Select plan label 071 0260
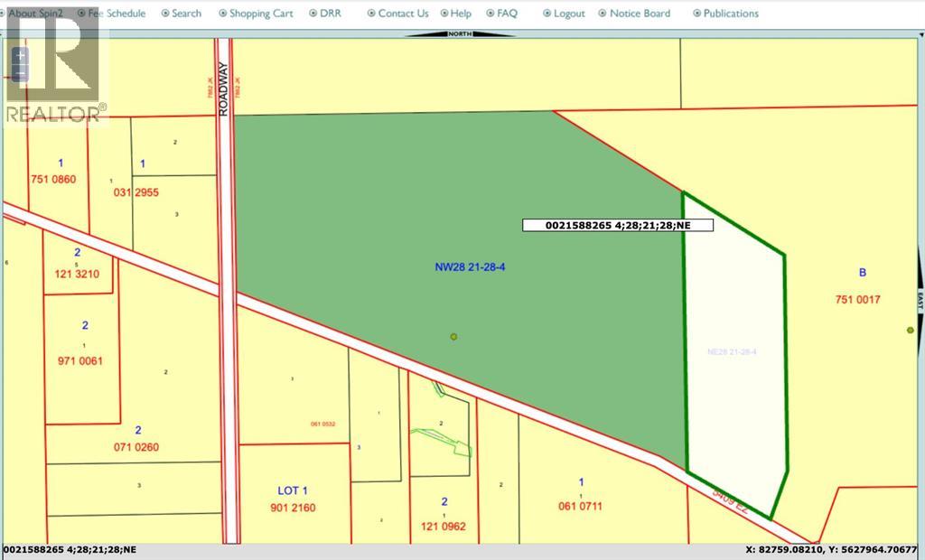The width and height of the screenshot is (925, 560). [136, 447]
